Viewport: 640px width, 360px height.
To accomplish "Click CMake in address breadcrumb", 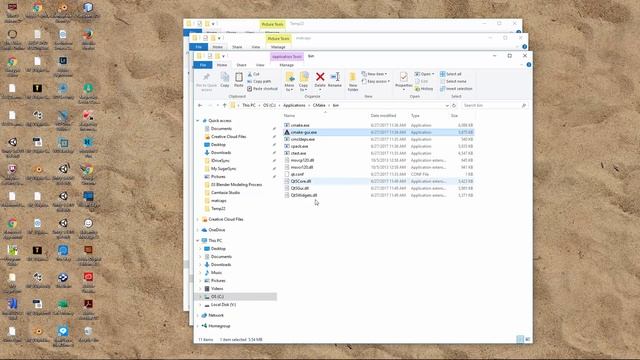I will 319,105.
